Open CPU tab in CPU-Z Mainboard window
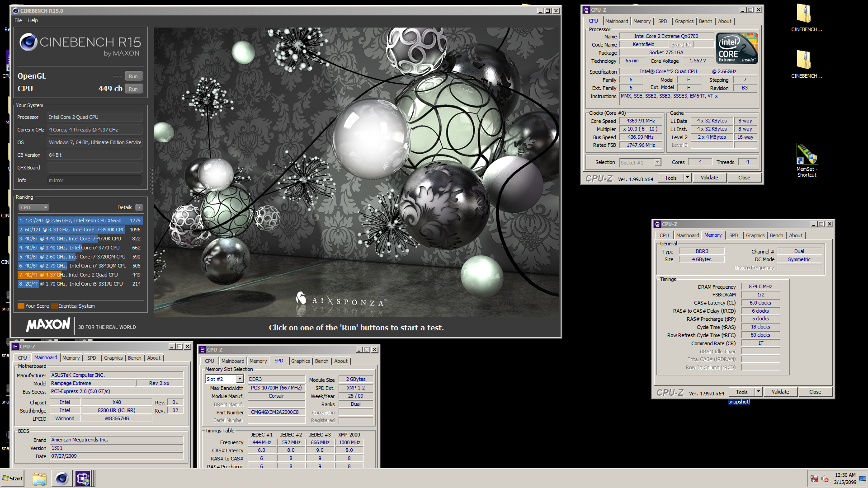The width and height of the screenshot is (868, 488). pyautogui.click(x=22, y=358)
